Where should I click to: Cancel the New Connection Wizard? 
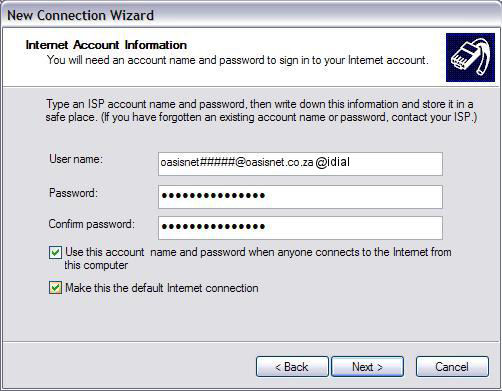pos(452,367)
